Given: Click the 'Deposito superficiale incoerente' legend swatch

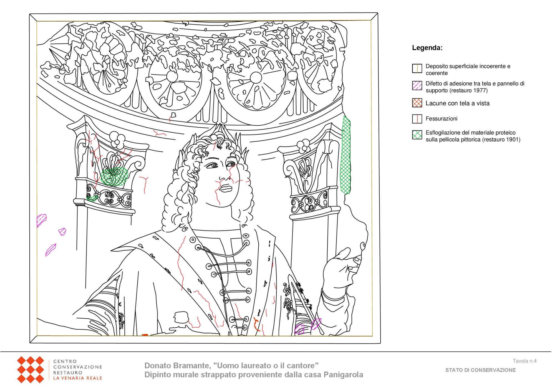Looking at the screenshot, I should pos(417,68).
